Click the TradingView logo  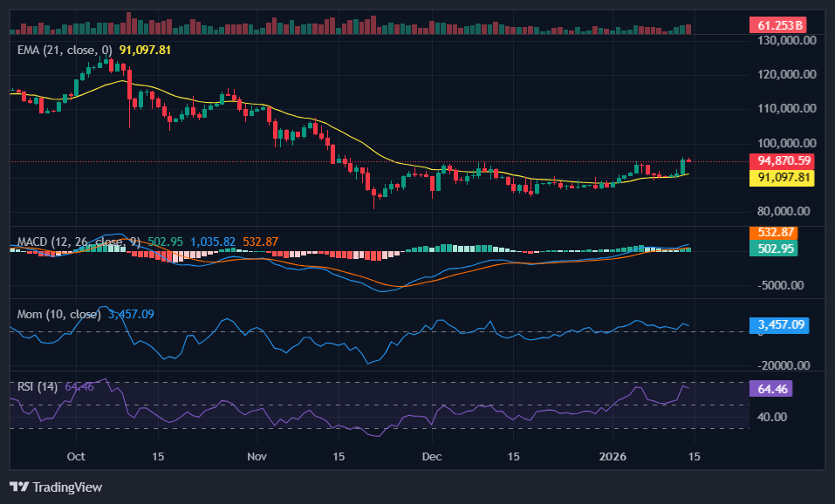point(56,487)
